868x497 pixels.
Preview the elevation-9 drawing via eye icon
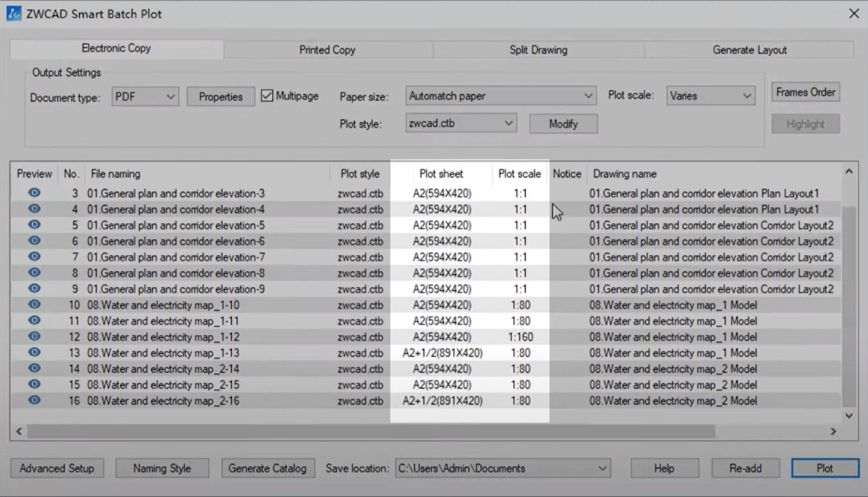pos(34,288)
